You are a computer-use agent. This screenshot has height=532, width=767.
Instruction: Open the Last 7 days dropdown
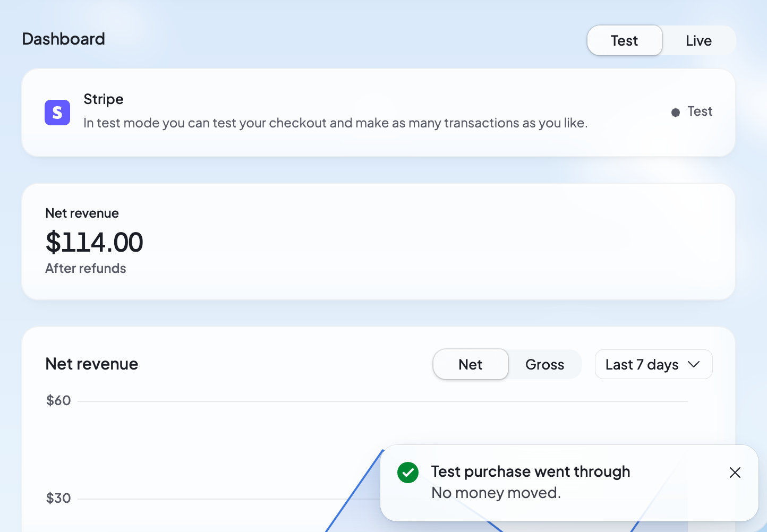(x=653, y=364)
